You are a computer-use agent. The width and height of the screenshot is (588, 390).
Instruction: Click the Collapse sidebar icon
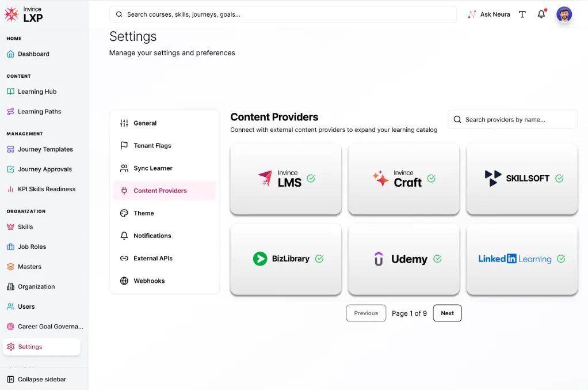coord(10,379)
